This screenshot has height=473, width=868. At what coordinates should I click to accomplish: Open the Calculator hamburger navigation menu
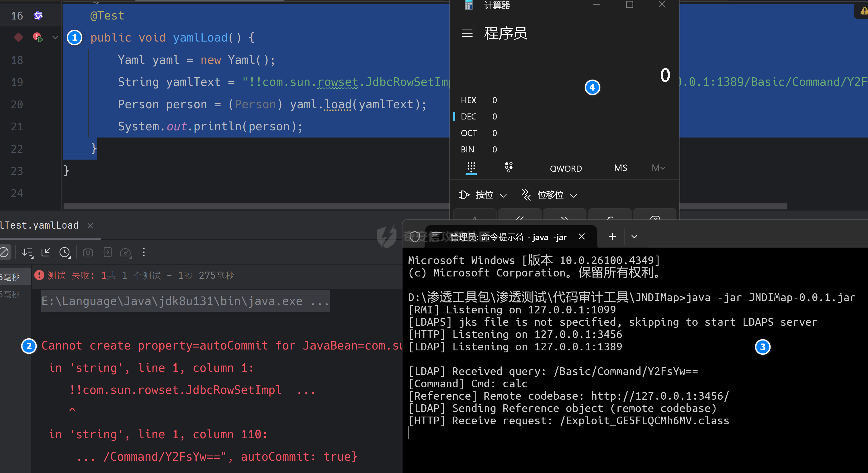tap(467, 33)
